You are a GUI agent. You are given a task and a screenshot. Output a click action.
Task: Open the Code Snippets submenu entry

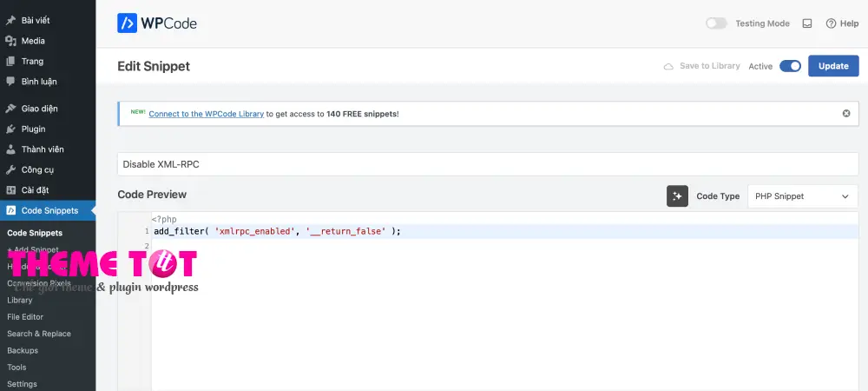pyautogui.click(x=35, y=233)
